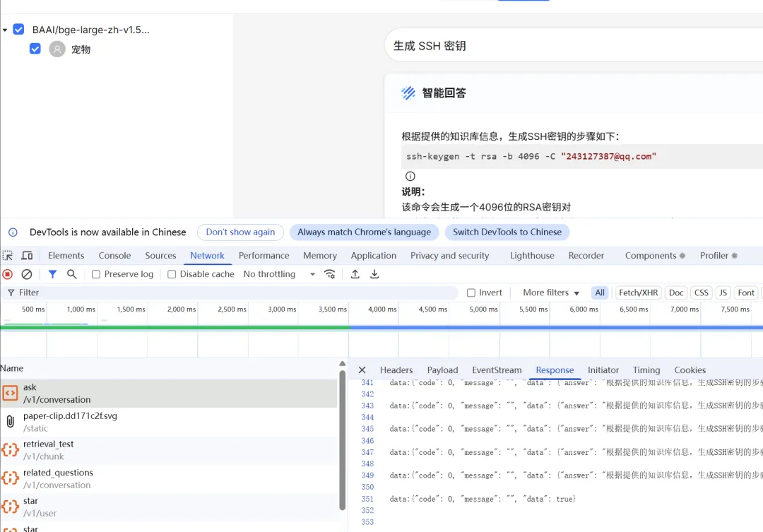Viewport: 763px width, 532px height.
Task: Switch to the Console panel
Action: pos(115,256)
